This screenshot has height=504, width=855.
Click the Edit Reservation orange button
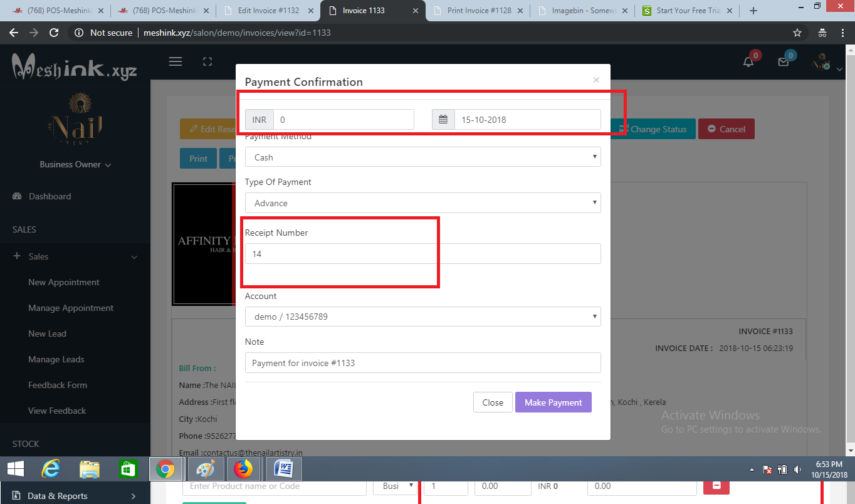tap(208, 129)
